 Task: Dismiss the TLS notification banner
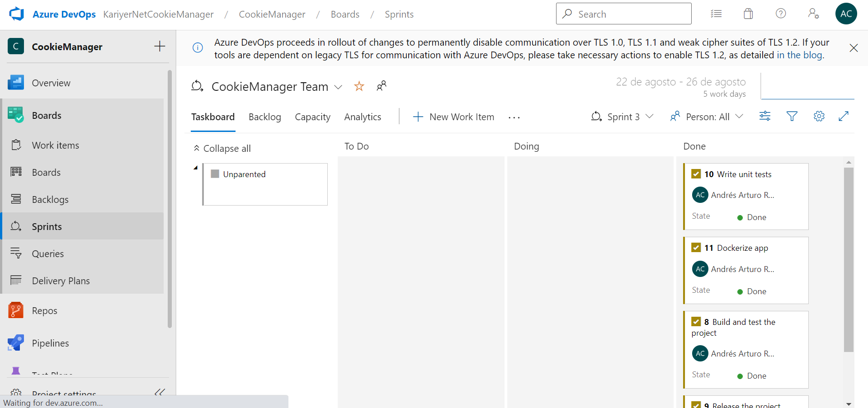point(854,48)
